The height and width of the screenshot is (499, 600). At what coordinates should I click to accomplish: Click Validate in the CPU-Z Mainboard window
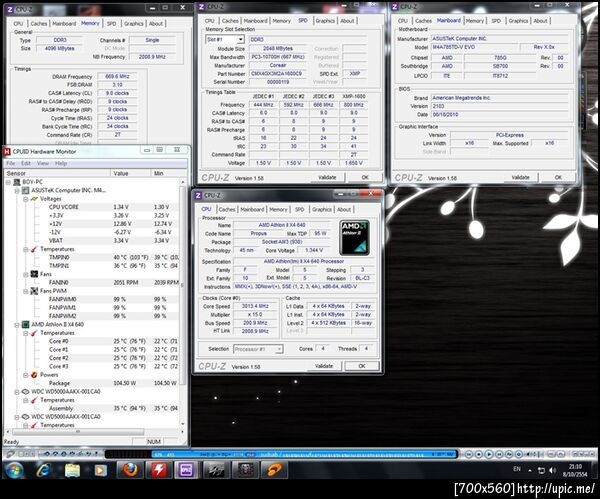click(520, 178)
